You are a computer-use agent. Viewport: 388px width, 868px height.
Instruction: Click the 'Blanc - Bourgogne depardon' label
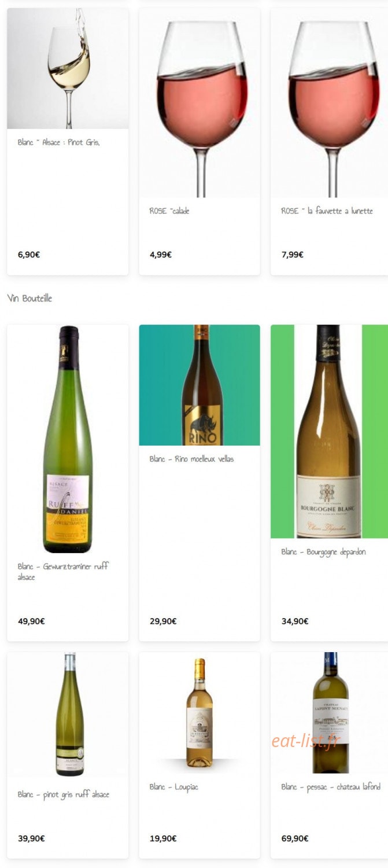pyautogui.click(x=323, y=552)
